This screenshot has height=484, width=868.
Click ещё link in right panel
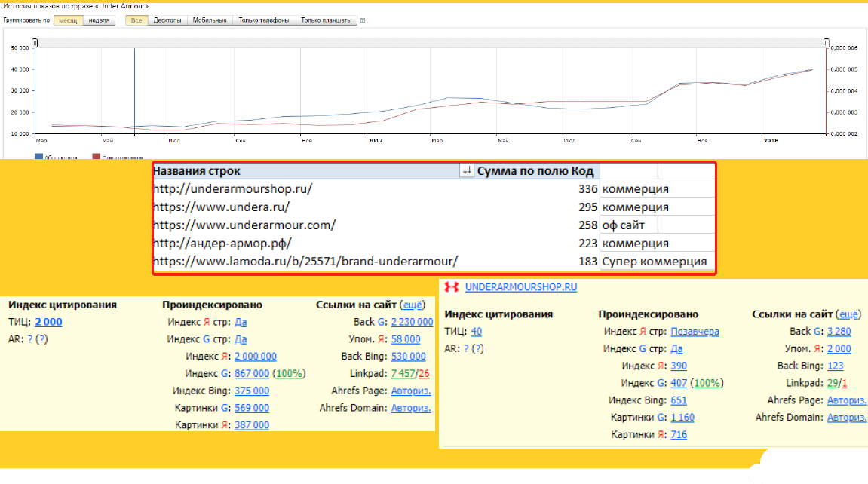coord(848,314)
